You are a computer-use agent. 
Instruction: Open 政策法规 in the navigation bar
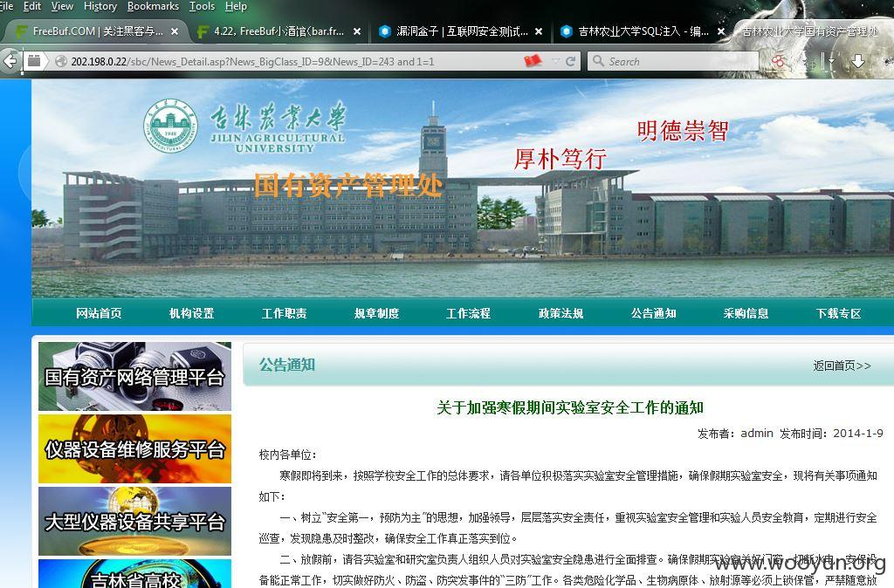coord(561,313)
